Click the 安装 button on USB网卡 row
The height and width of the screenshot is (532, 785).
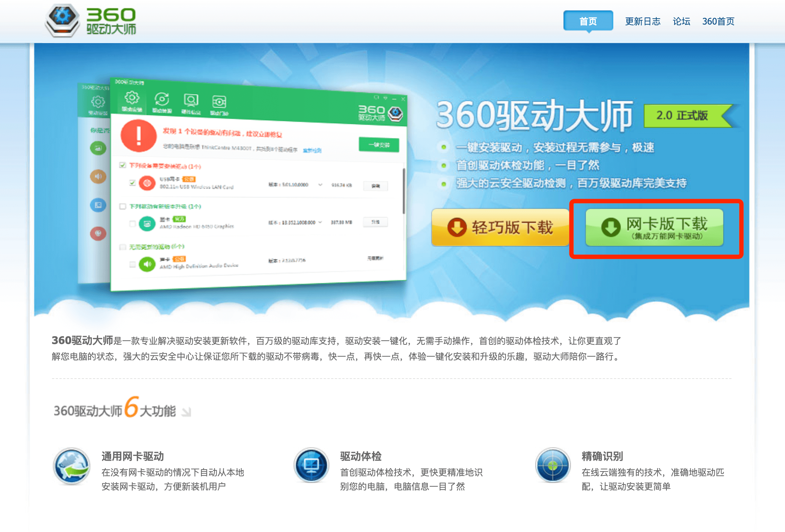[375, 186]
